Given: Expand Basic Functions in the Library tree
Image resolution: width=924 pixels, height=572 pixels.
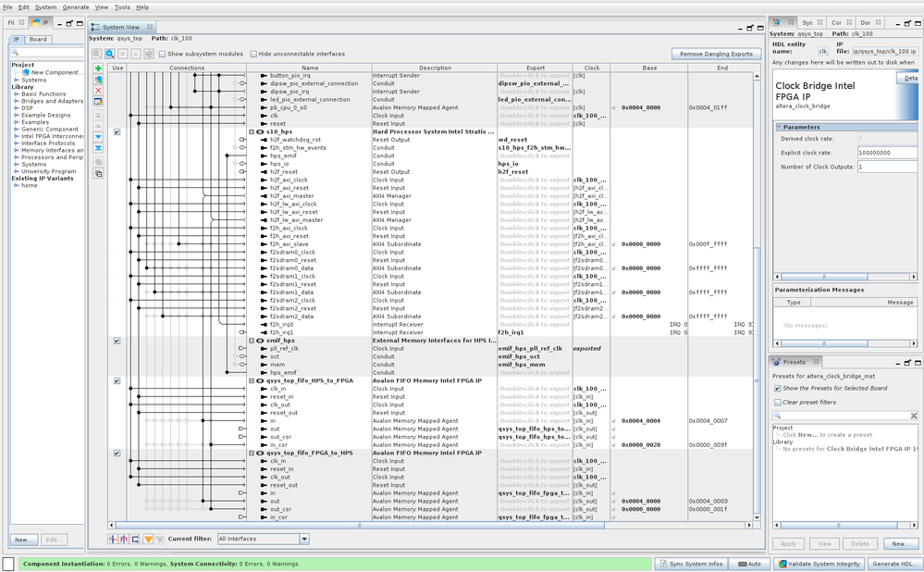Looking at the screenshot, I should click(16, 94).
